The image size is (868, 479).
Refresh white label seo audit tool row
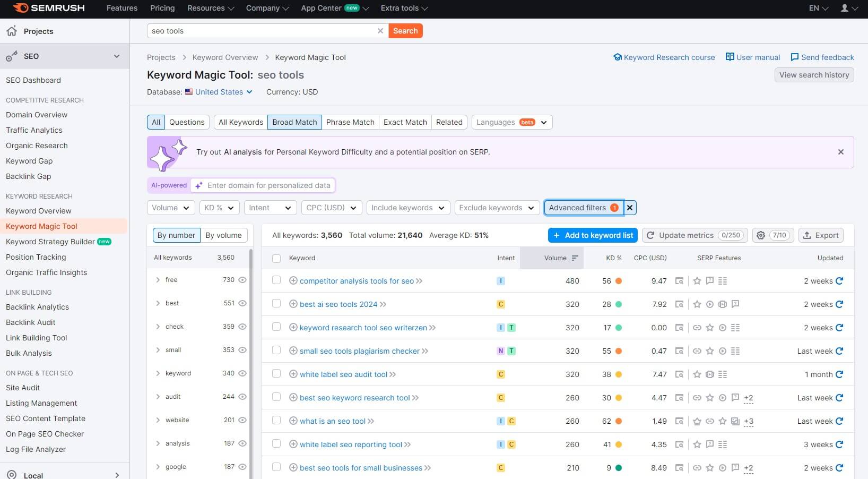point(839,374)
